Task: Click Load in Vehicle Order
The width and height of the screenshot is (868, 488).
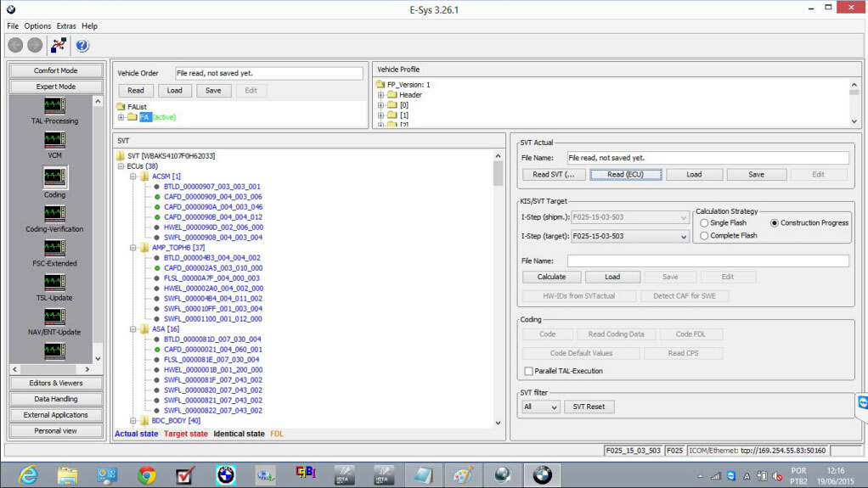Action: pyautogui.click(x=174, y=91)
